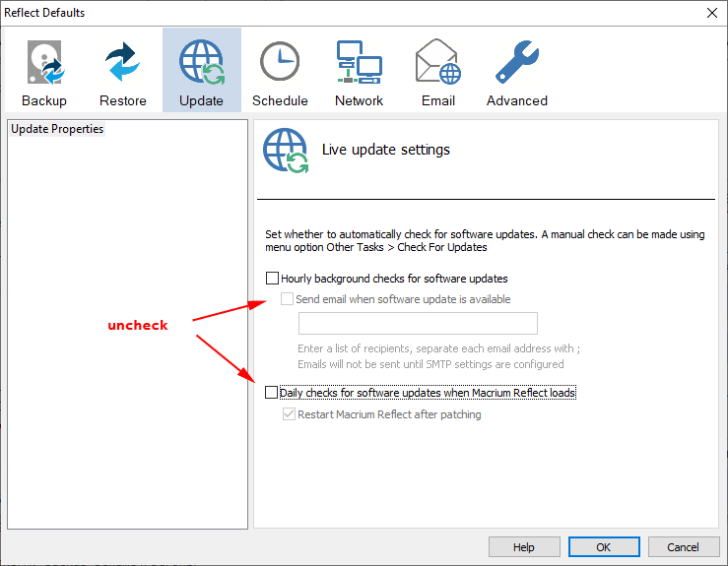Toggle Send email when software update is available
Image resolution: width=728 pixels, height=566 pixels.
click(x=287, y=299)
